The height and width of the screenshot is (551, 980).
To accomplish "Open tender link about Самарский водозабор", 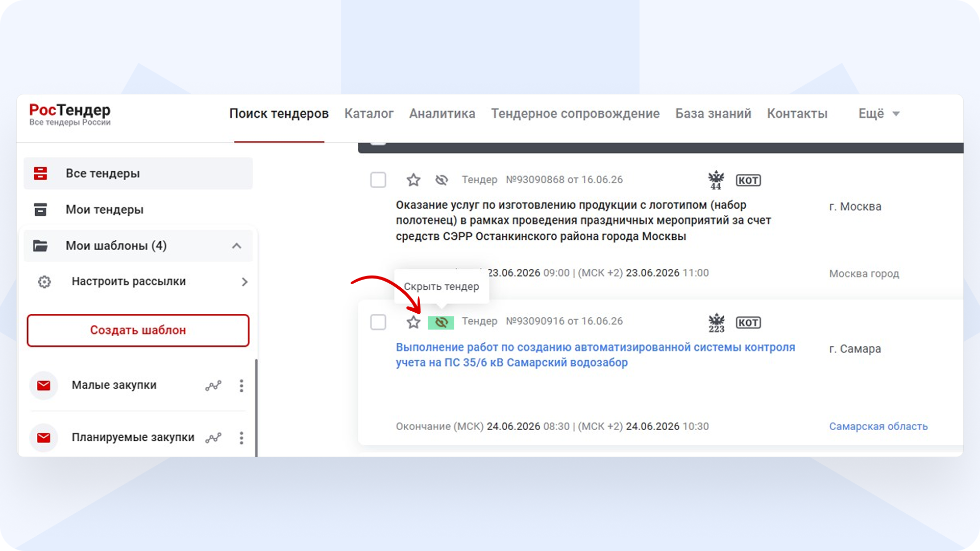I will [596, 355].
